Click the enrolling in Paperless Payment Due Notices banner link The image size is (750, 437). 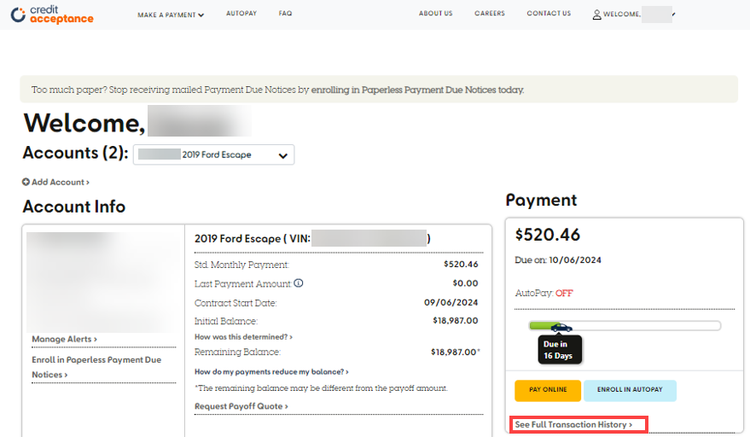pyautogui.click(x=416, y=90)
